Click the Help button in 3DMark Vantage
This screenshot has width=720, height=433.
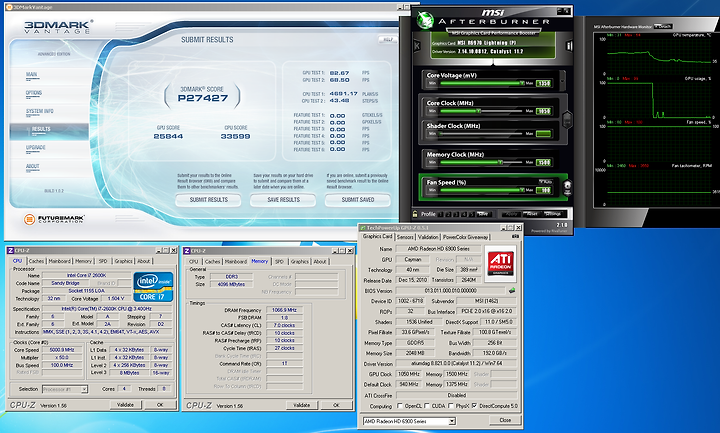coord(388,39)
